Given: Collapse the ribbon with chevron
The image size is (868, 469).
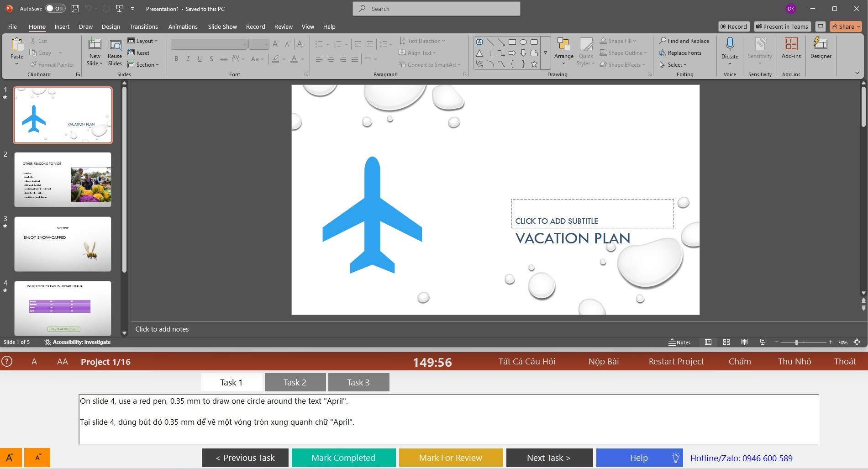Looking at the screenshot, I should pyautogui.click(x=857, y=73).
